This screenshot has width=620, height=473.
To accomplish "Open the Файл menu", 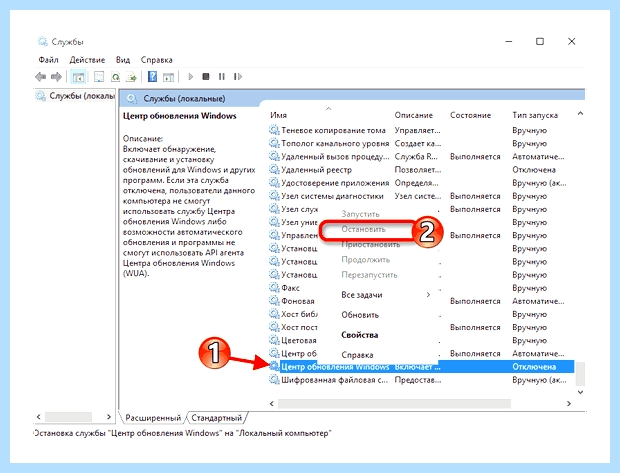I will tap(48, 60).
